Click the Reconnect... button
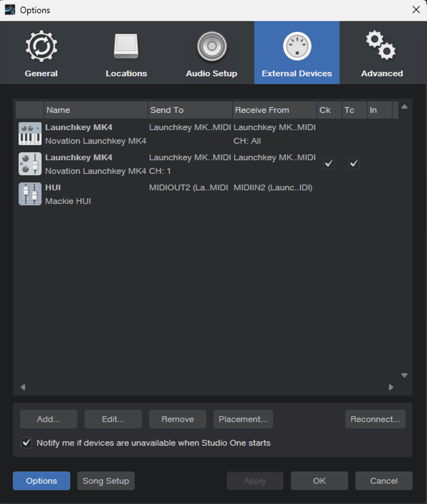The width and height of the screenshot is (427, 504). tap(375, 419)
